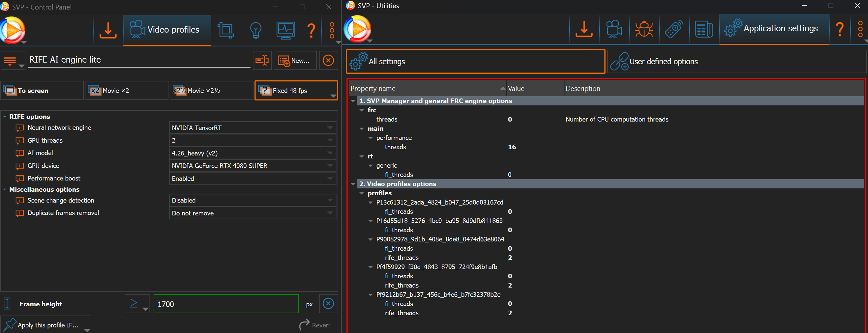Collapse the Video profiles options group
This screenshot has width=868, height=333.
(x=353, y=184)
